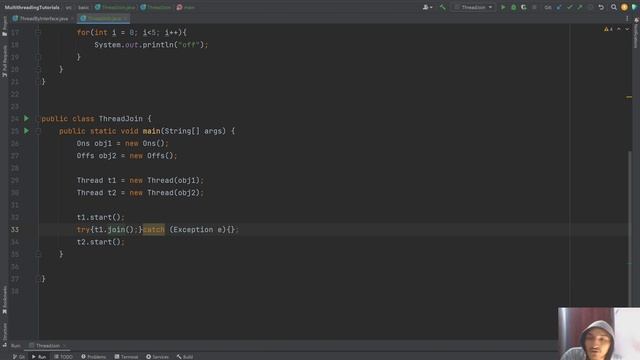Click the warnings indicator in the editor corner

(x=608, y=29)
